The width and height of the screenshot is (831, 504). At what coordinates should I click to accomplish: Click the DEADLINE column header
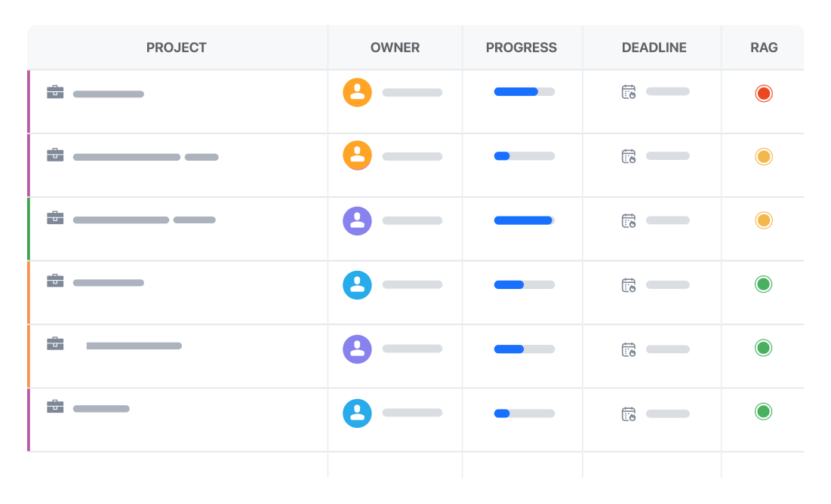point(654,48)
